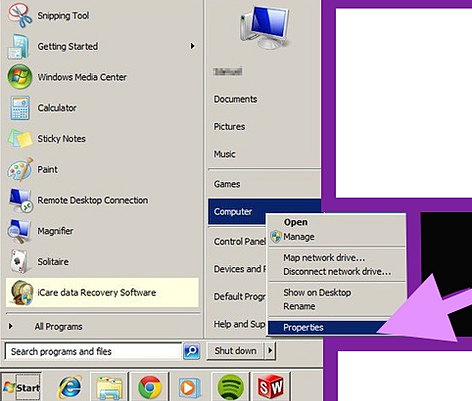Open Windows Explorer folder on taskbar
The width and height of the screenshot is (472, 401).
coord(109,387)
